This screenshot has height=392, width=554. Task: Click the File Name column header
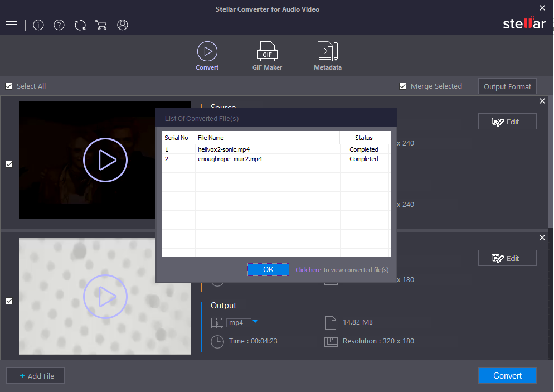pos(267,138)
